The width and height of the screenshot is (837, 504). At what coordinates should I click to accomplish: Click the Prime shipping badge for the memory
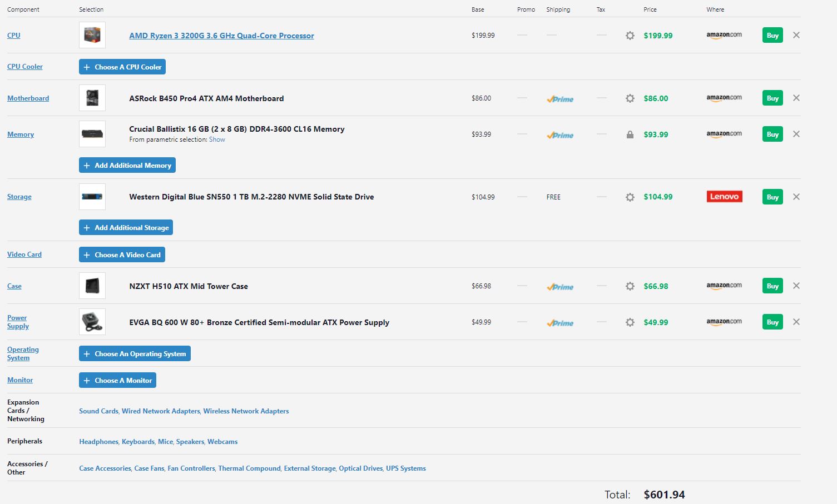point(560,135)
